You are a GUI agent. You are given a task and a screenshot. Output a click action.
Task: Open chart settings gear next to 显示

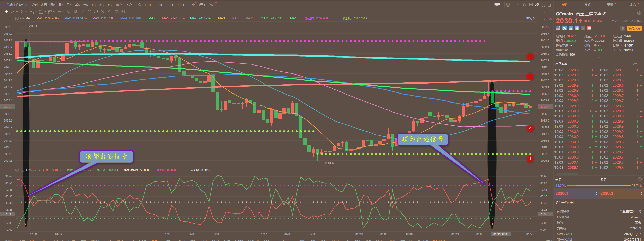pos(508,5)
